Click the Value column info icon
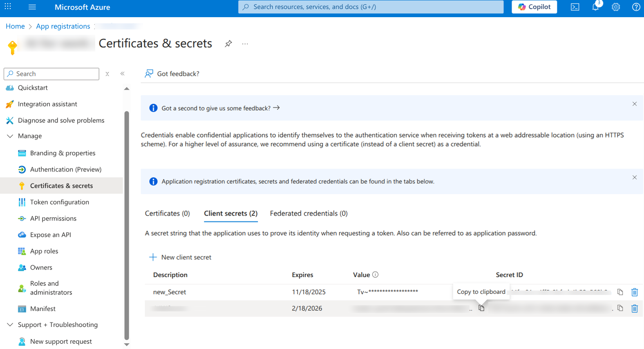Screen dimensions: 644x349 coord(376,275)
